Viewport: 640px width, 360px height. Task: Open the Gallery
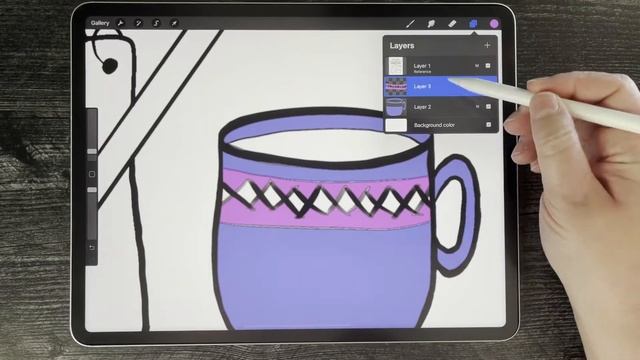100,23
